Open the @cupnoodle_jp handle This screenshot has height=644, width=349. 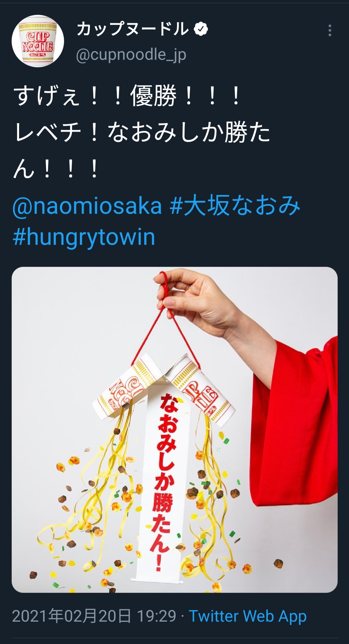click(131, 55)
